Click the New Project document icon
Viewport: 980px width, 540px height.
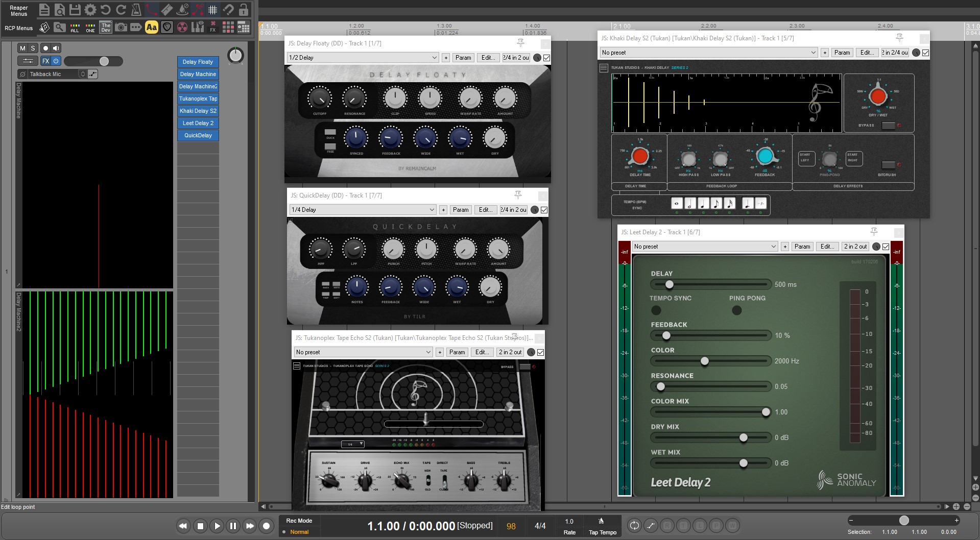point(44,9)
